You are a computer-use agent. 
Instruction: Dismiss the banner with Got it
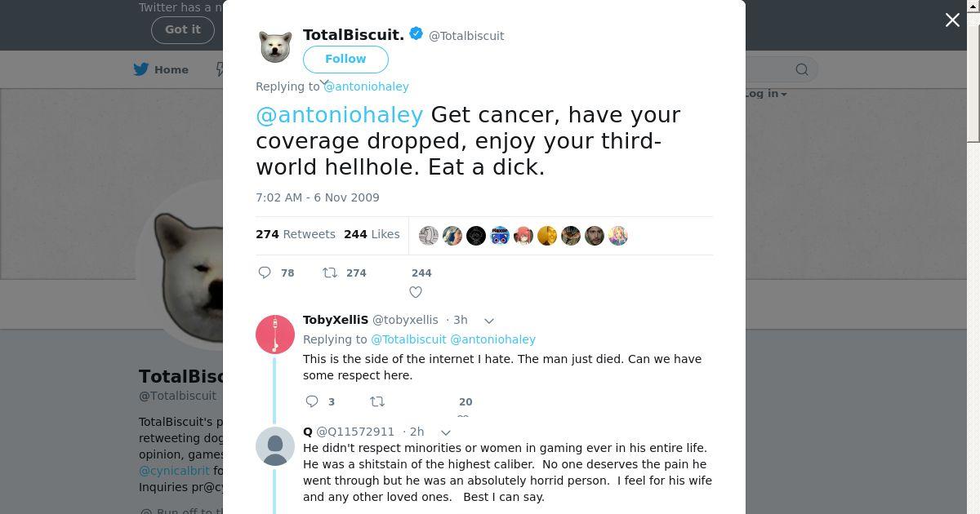(x=182, y=29)
